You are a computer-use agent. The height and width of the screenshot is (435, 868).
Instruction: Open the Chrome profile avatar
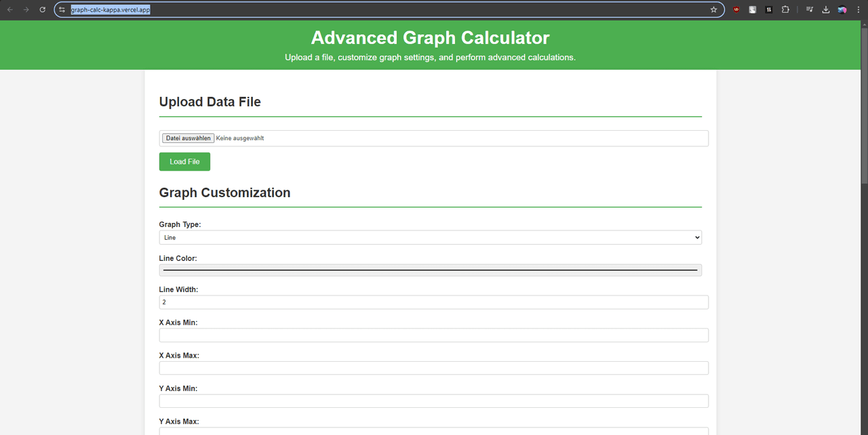pyautogui.click(x=842, y=9)
